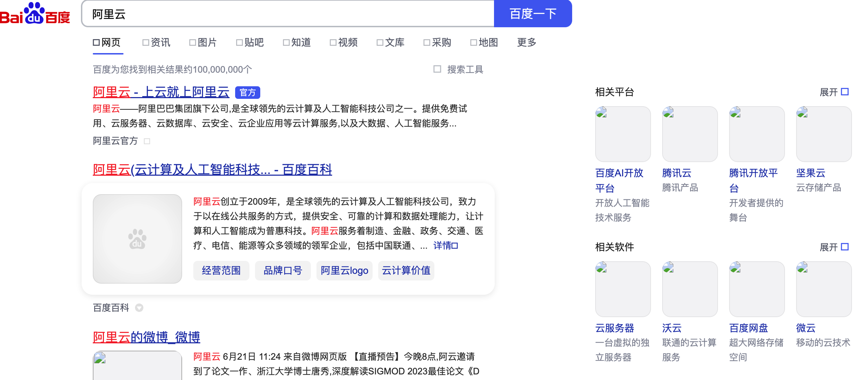The width and height of the screenshot is (868, 380).
Task: Select the 品牌口号 tag
Action: click(x=283, y=271)
